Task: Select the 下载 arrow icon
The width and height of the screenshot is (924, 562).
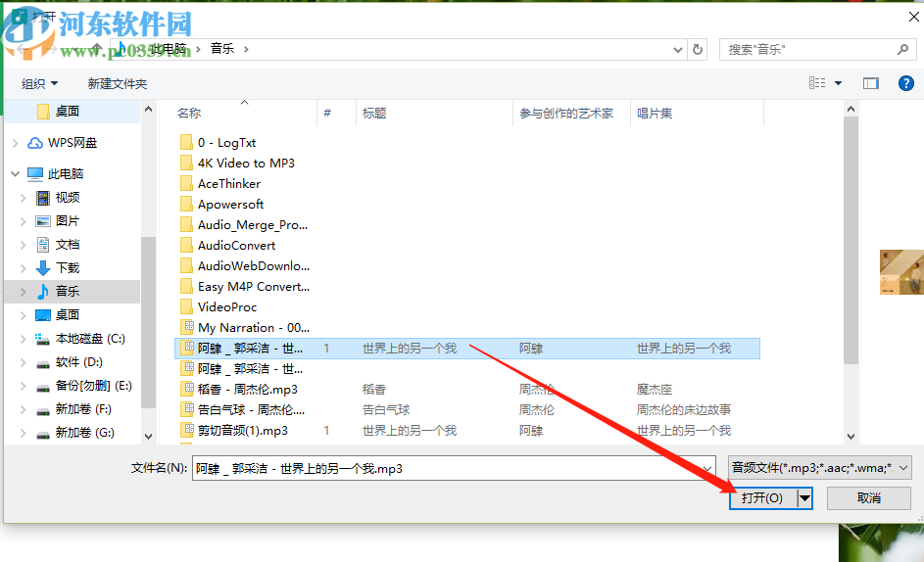Action: [x=43, y=268]
